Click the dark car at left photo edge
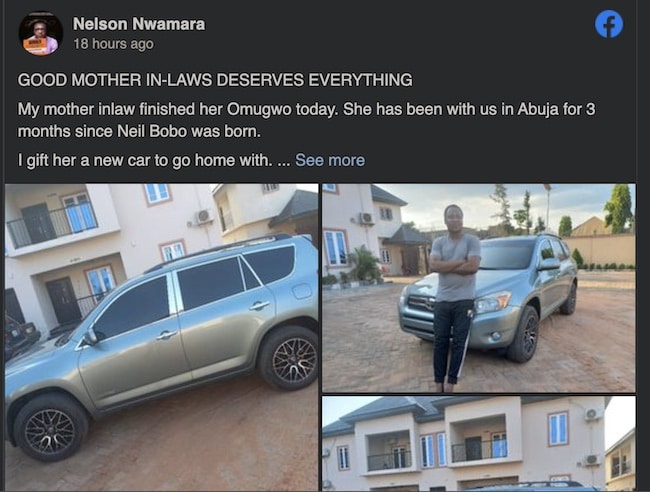 tap(16, 334)
